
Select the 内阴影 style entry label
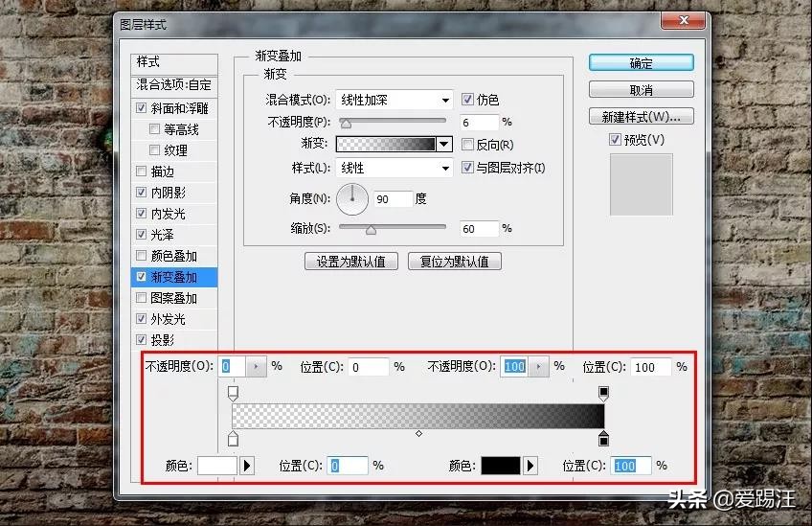(169, 193)
